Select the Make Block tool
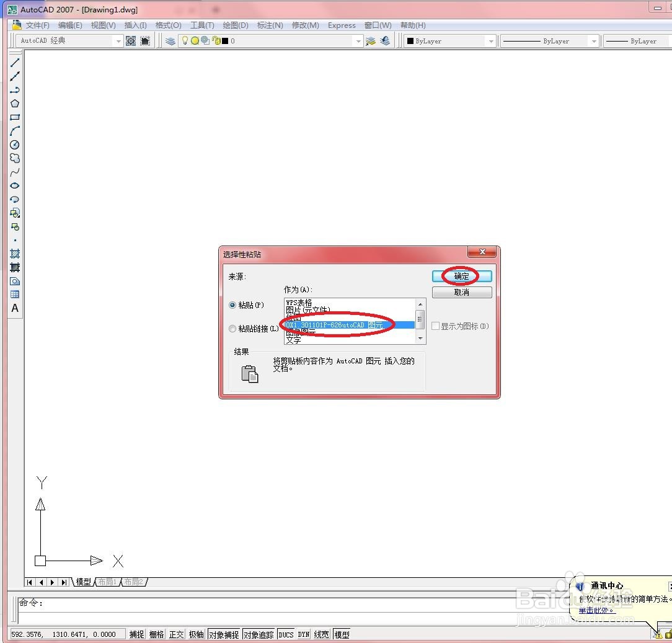This screenshot has width=672, height=643. pos(15,227)
